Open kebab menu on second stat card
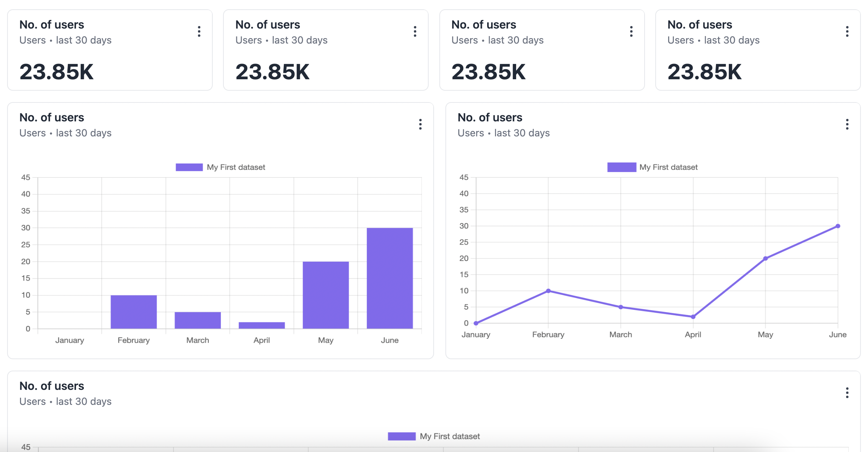Screen dimensions: 868x452 pos(415,31)
